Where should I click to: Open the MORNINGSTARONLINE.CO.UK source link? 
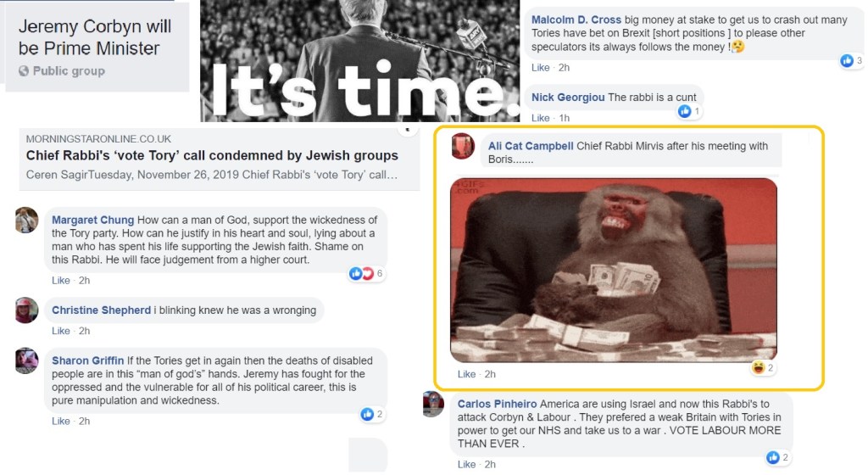98,139
